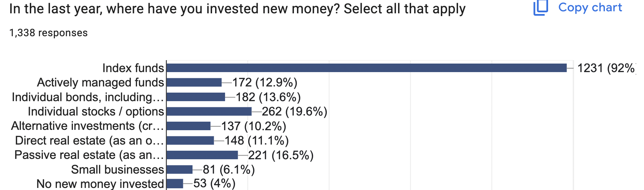Click the 81 (6.1%) value label

pos(229,169)
